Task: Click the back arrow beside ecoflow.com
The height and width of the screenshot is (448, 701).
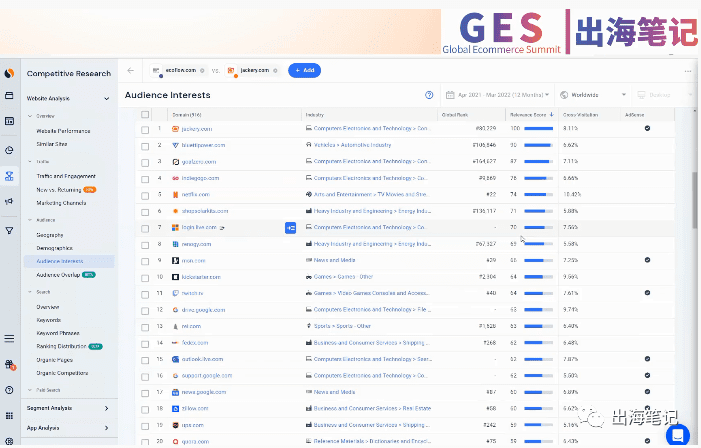Action: [131, 70]
